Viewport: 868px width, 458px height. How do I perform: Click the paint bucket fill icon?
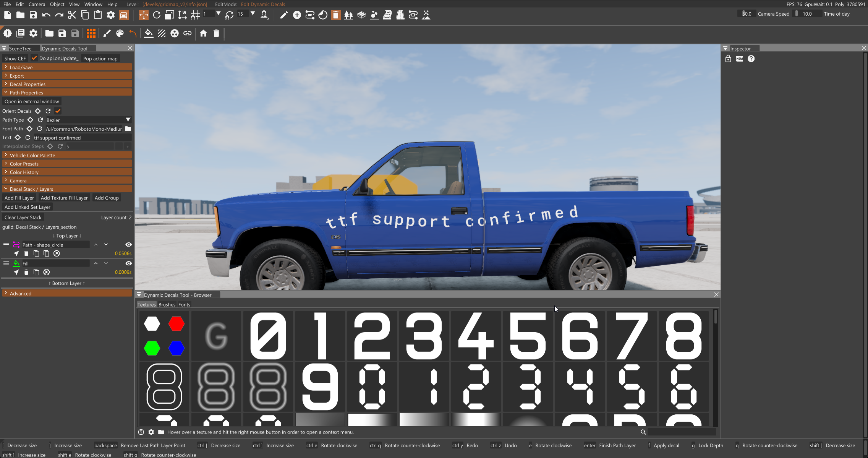click(x=149, y=34)
